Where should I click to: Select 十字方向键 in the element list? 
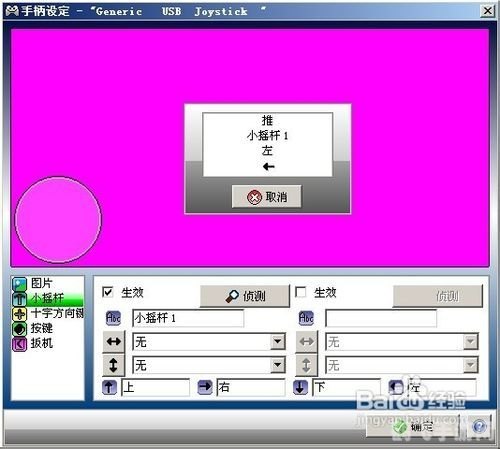(48, 313)
